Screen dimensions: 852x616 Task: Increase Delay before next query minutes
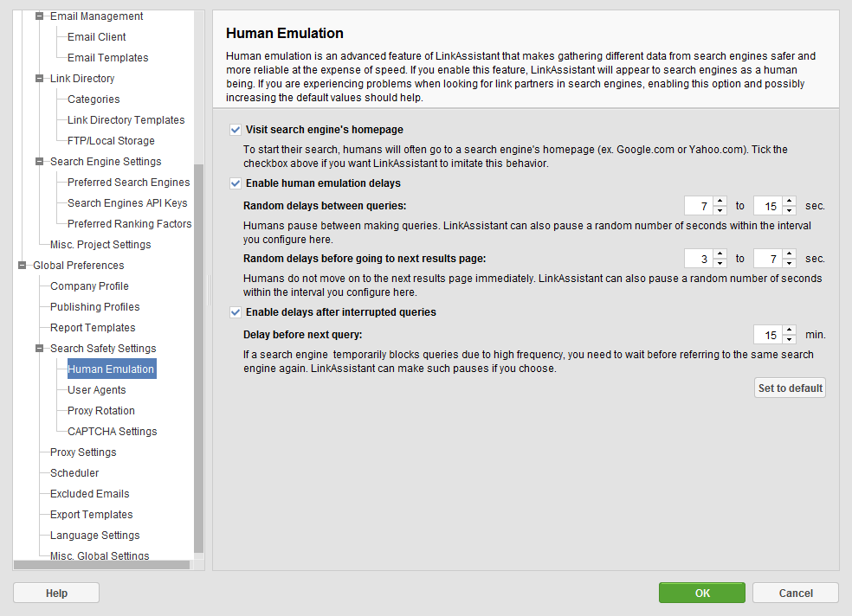click(790, 330)
